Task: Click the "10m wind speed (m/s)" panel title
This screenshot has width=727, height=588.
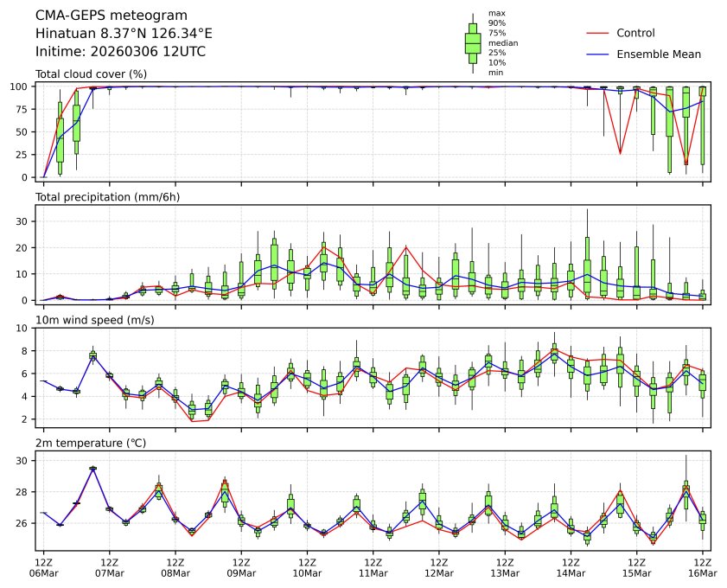Action: click(91, 321)
